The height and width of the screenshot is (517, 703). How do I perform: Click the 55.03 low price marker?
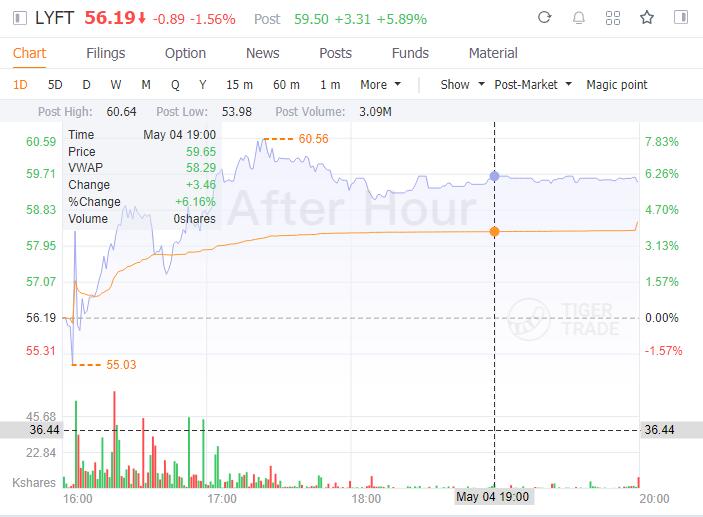coord(121,365)
